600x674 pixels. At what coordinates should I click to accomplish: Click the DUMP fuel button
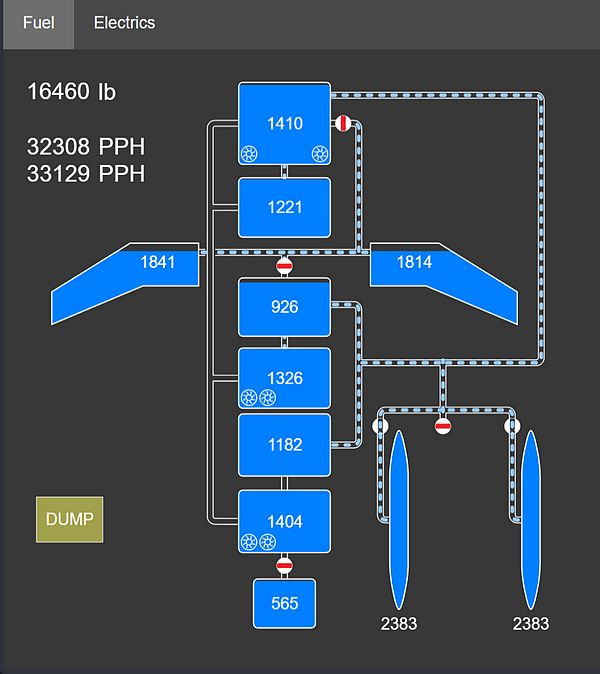point(70,519)
